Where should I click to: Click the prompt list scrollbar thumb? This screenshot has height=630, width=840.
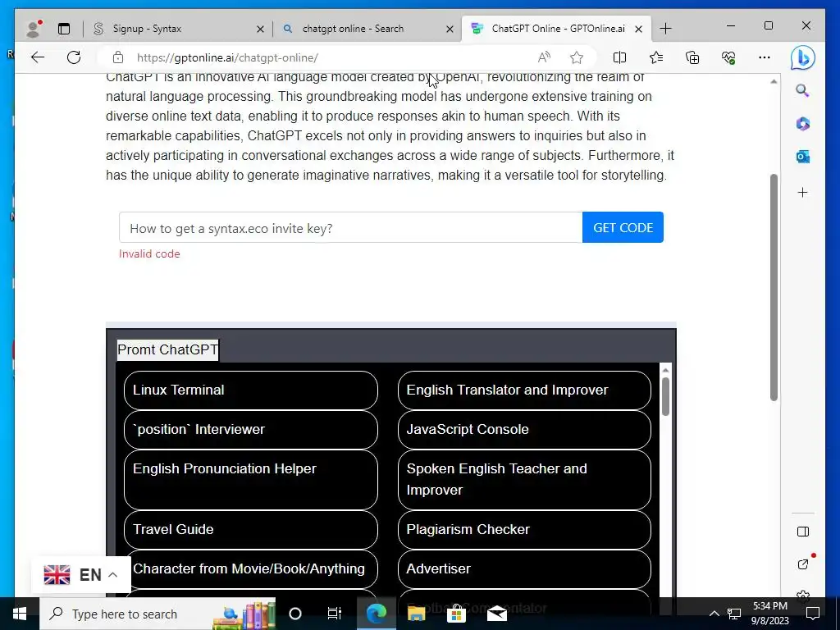[x=665, y=396]
